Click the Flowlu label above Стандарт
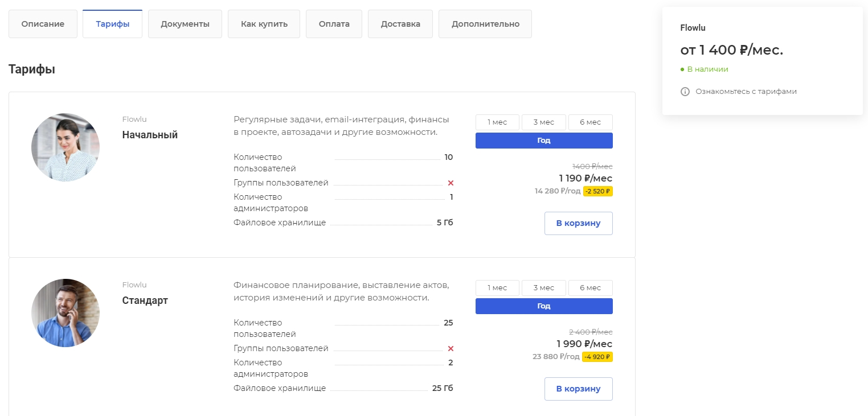Viewport: 868px width, 416px height. pos(134,285)
